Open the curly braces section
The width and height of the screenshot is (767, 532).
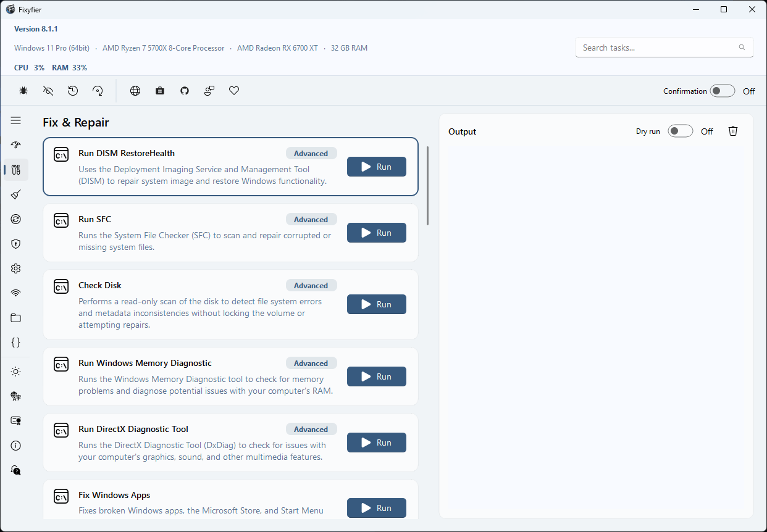tap(16, 342)
